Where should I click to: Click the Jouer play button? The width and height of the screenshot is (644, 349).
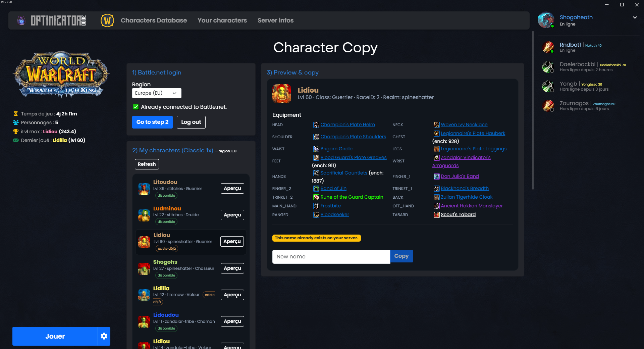[55, 336]
